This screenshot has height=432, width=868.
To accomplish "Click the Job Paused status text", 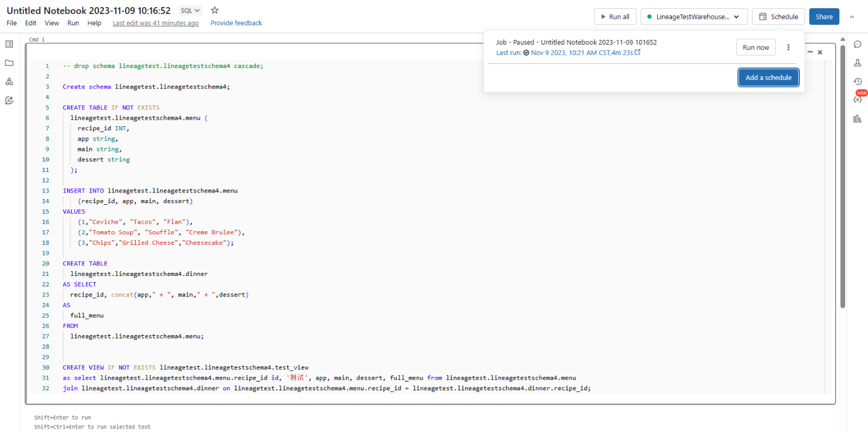I will pos(576,42).
